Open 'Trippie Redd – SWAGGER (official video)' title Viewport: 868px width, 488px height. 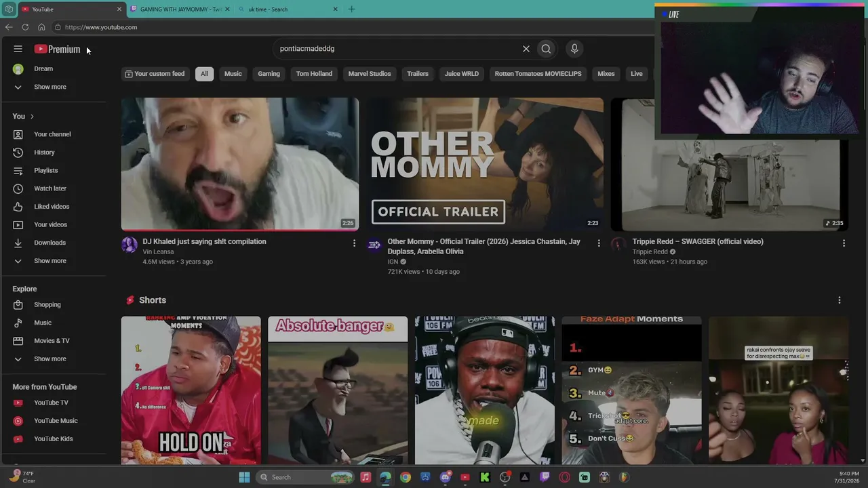(698, 241)
